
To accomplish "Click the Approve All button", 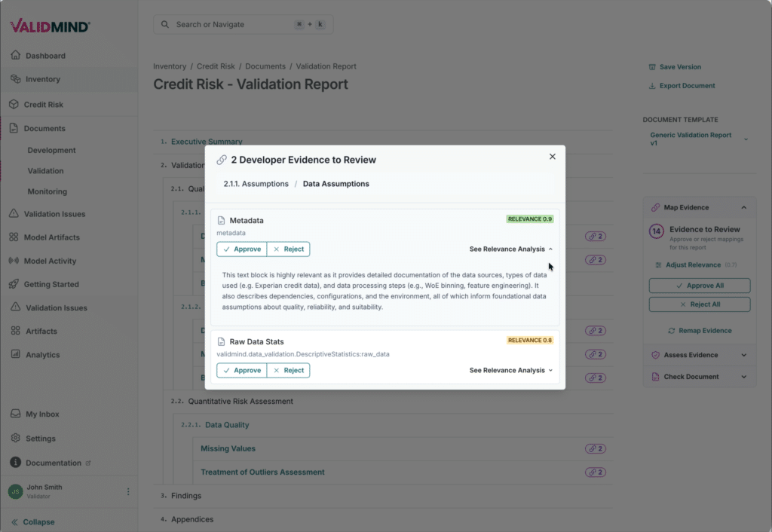I will click(x=699, y=286).
